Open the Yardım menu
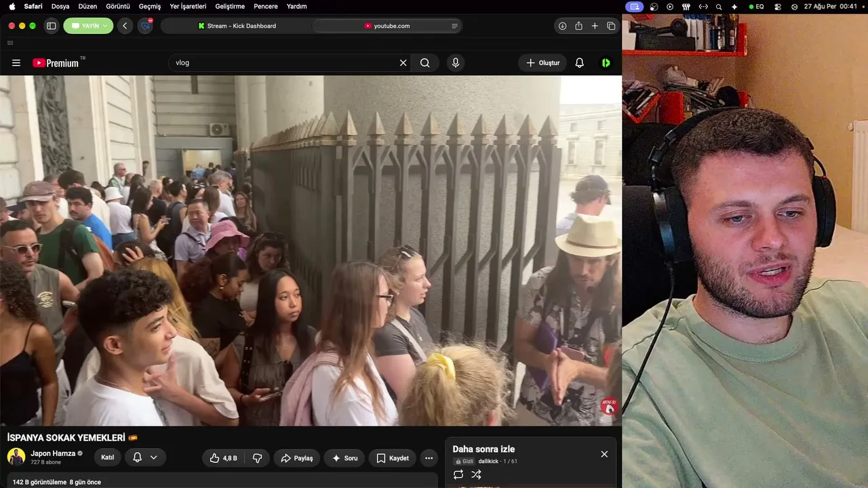868x488 pixels. (296, 6)
